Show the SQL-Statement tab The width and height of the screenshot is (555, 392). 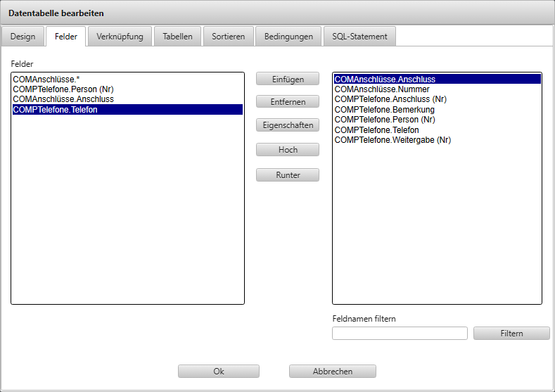[359, 37]
